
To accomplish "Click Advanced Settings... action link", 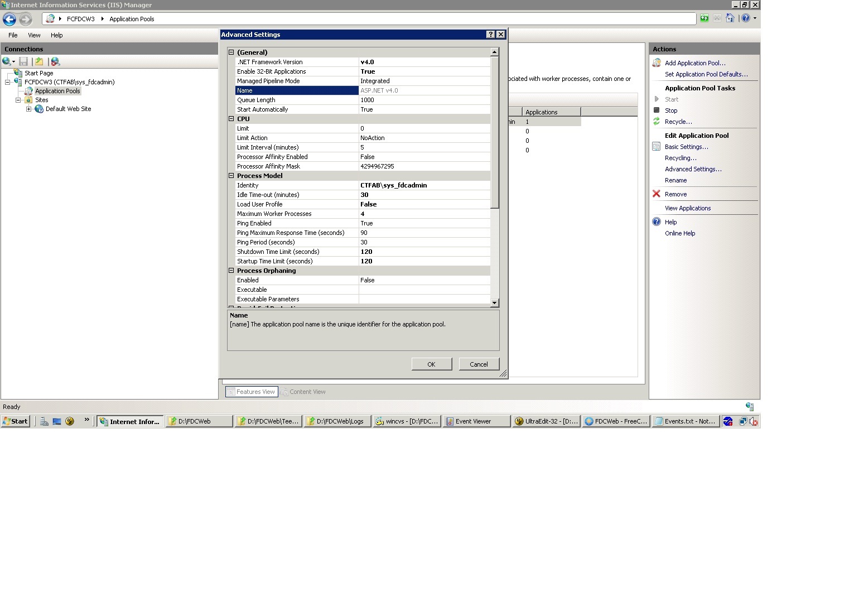I will [693, 169].
